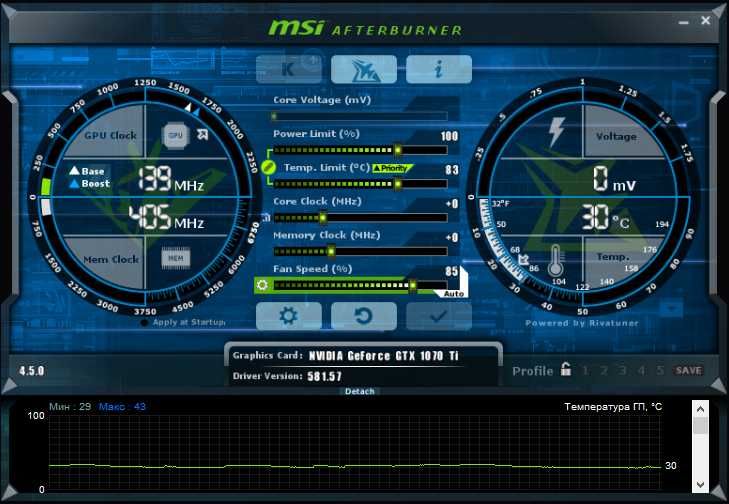Select profile slot 3
The width and height of the screenshot is (729, 504).
pyautogui.click(x=623, y=371)
